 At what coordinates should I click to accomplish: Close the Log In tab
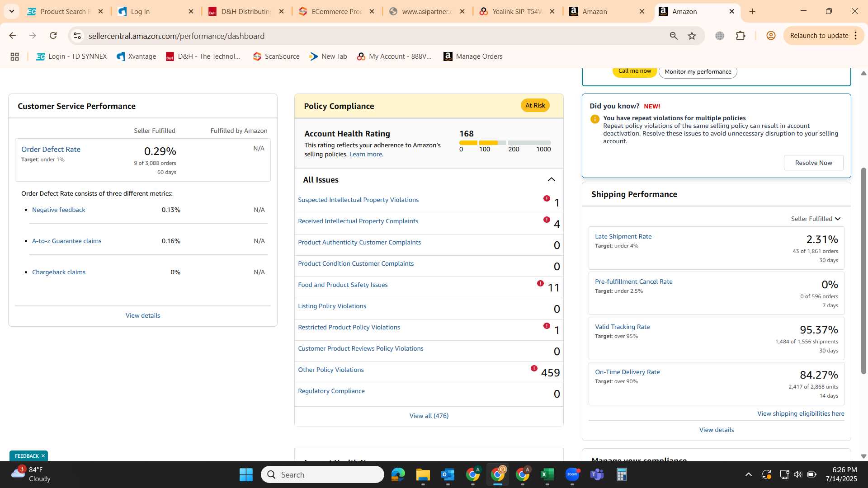191,11
